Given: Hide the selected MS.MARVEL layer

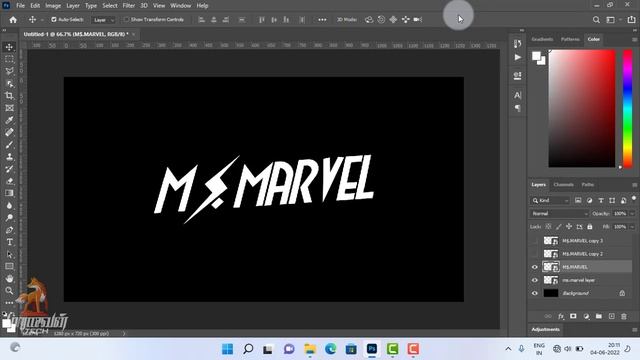Looking at the screenshot, I should click(x=535, y=267).
